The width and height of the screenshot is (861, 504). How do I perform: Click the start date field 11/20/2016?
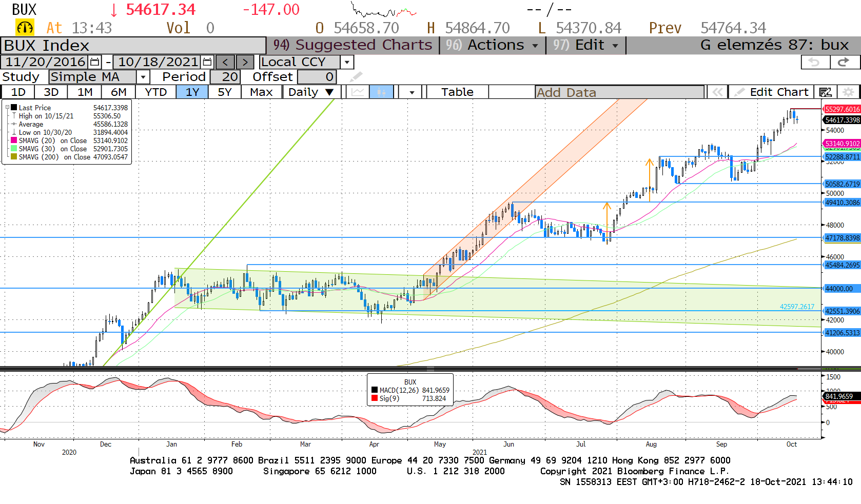45,62
